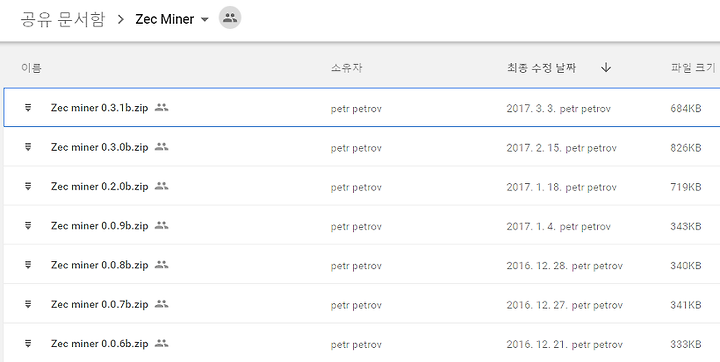Click the Zec Miner folder title in the breadcrumb
720x362 pixels.
(x=164, y=19)
